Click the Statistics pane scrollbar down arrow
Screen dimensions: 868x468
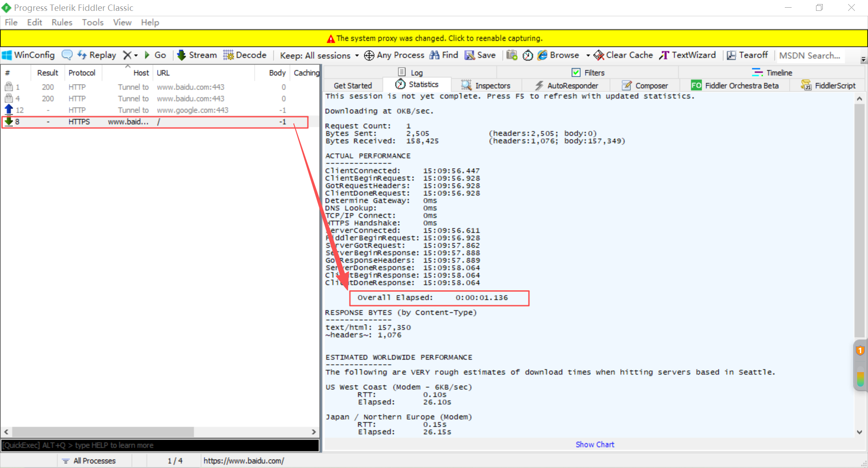click(x=859, y=432)
